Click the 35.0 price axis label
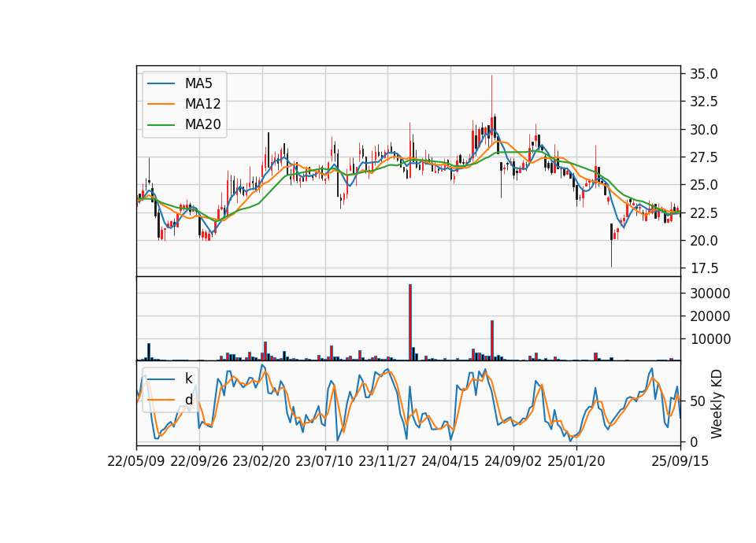The image size is (756, 543). (x=704, y=74)
